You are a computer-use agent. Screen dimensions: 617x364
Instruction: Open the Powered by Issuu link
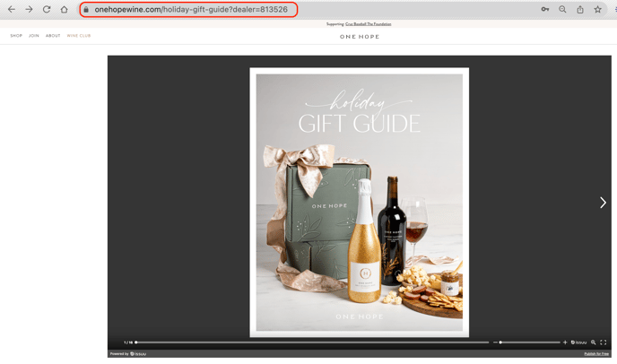coord(128,354)
